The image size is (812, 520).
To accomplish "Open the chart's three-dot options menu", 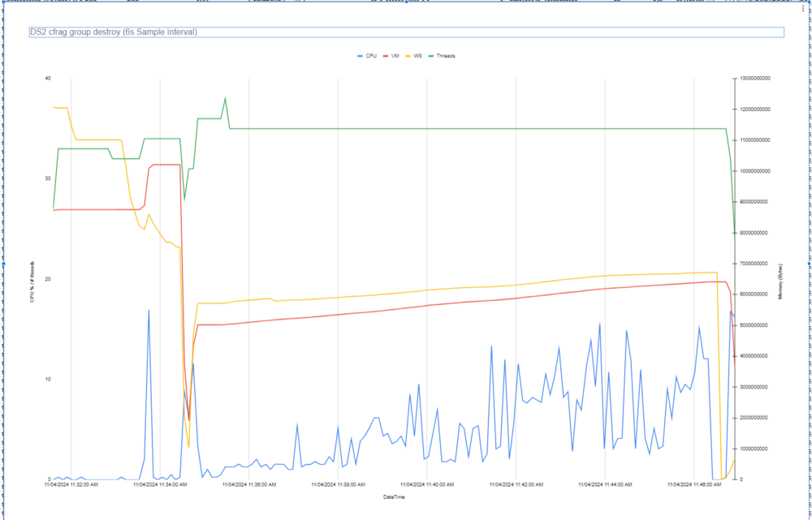I will (803, 8).
